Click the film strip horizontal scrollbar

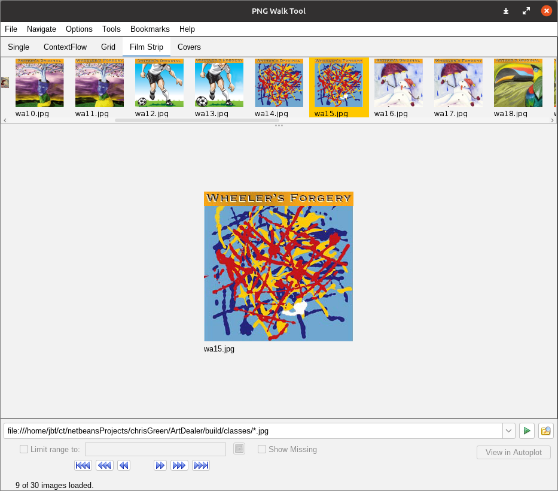point(198,120)
